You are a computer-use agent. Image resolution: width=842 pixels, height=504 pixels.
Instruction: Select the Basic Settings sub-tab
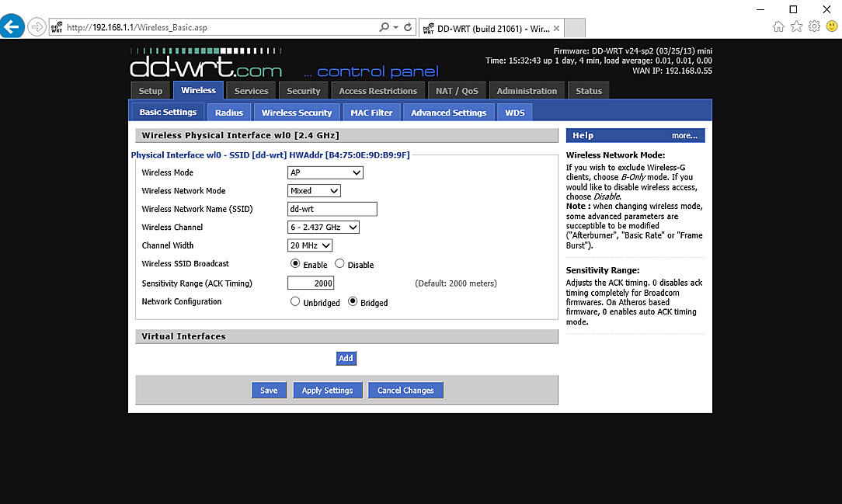[x=168, y=112]
